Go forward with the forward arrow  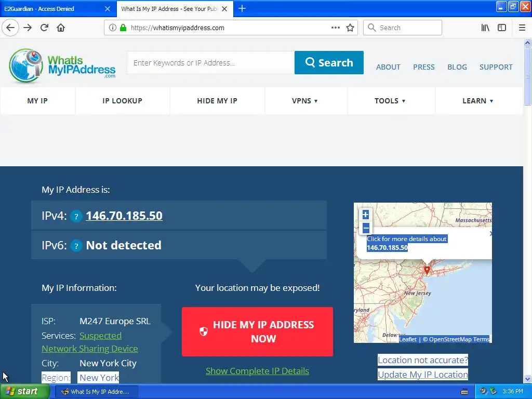point(28,28)
